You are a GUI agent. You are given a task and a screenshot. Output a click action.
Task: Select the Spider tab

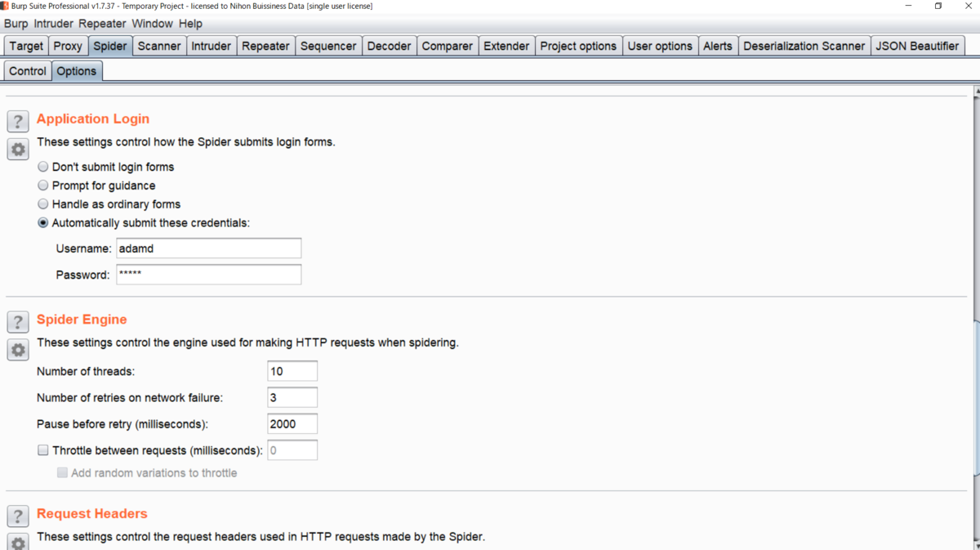[109, 46]
